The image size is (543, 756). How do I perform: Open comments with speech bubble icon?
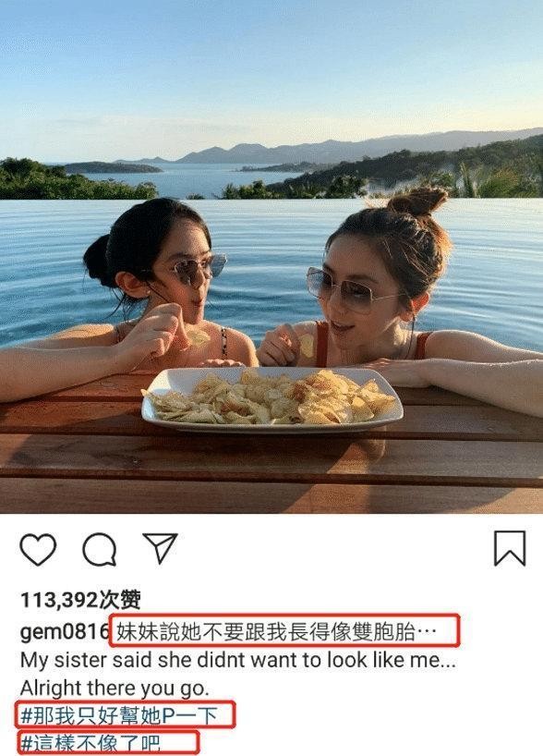[x=99, y=549]
